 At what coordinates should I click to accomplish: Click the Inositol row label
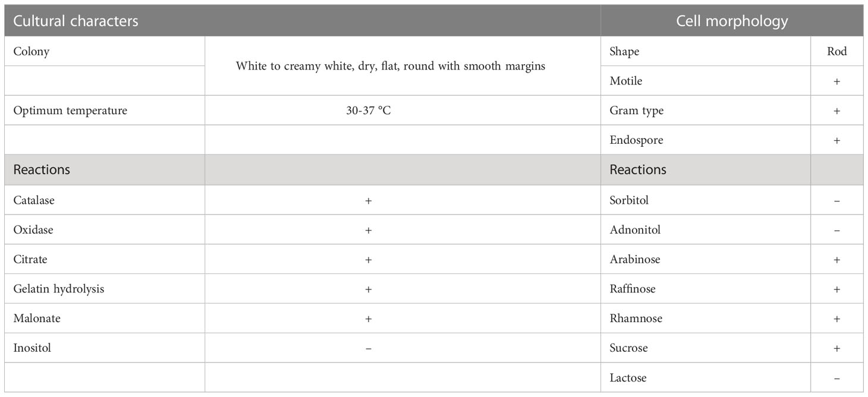point(32,348)
